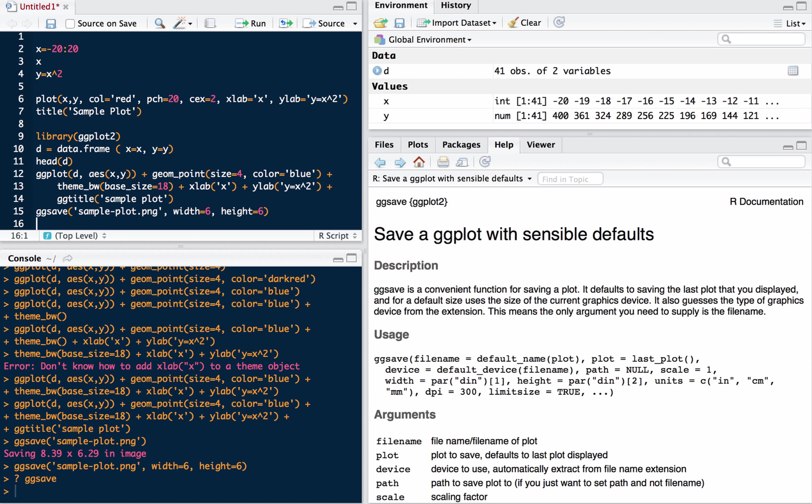This screenshot has height=504, width=812.
Task: Switch to the Packages tab
Action: pyautogui.click(x=461, y=145)
